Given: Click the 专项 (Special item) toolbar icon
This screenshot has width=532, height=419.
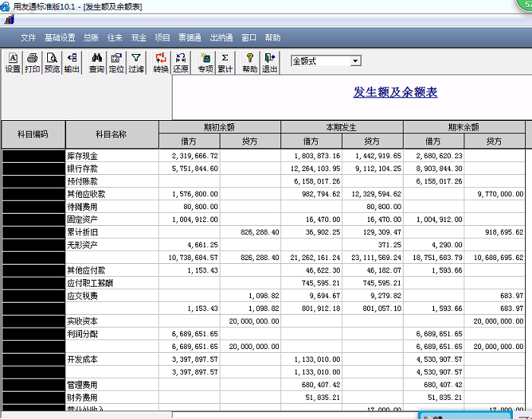Looking at the screenshot, I should [205, 62].
